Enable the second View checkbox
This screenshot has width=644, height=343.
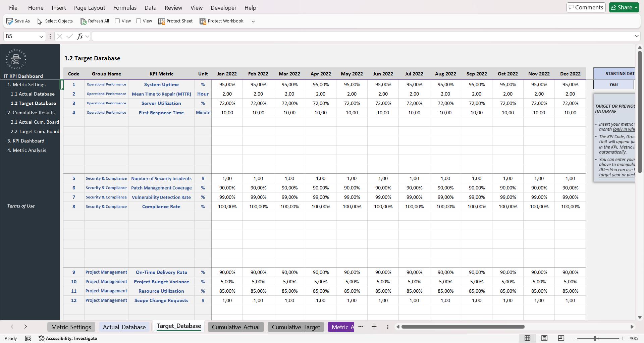tap(139, 20)
